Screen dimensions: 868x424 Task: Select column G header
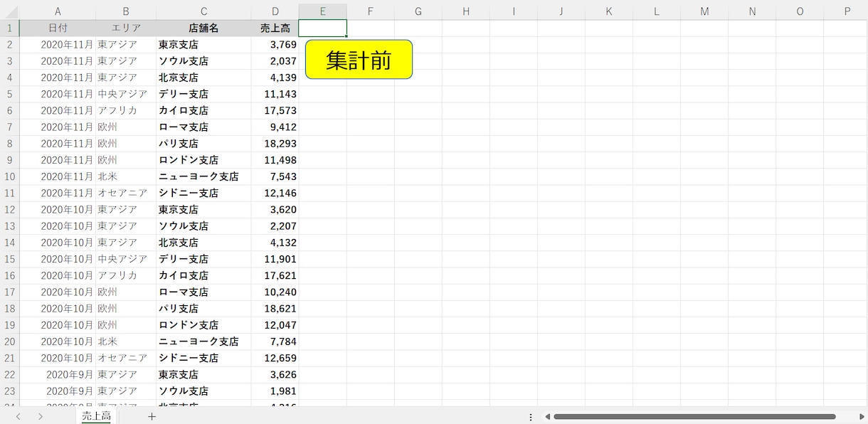pyautogui.click(x=418, y=11)
